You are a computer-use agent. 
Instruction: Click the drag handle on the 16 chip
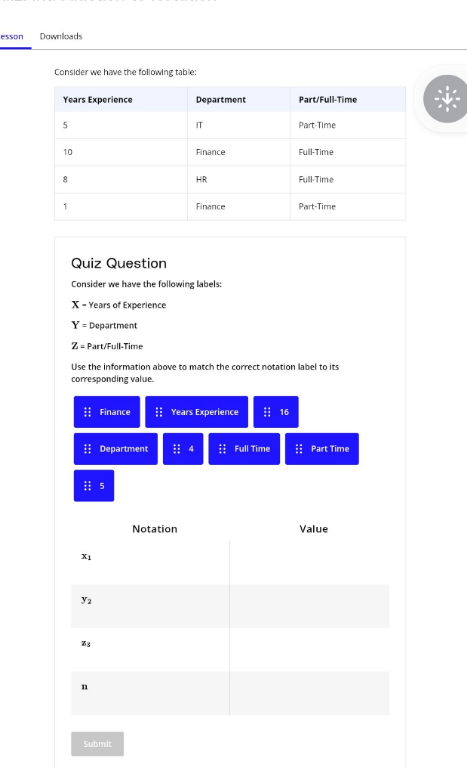pyautogui.click(x=267, y=412)
